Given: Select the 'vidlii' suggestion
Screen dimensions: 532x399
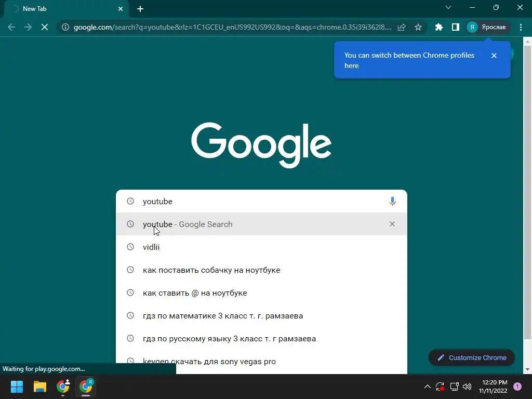Looking at the screenshot, I should coord(261,247).
